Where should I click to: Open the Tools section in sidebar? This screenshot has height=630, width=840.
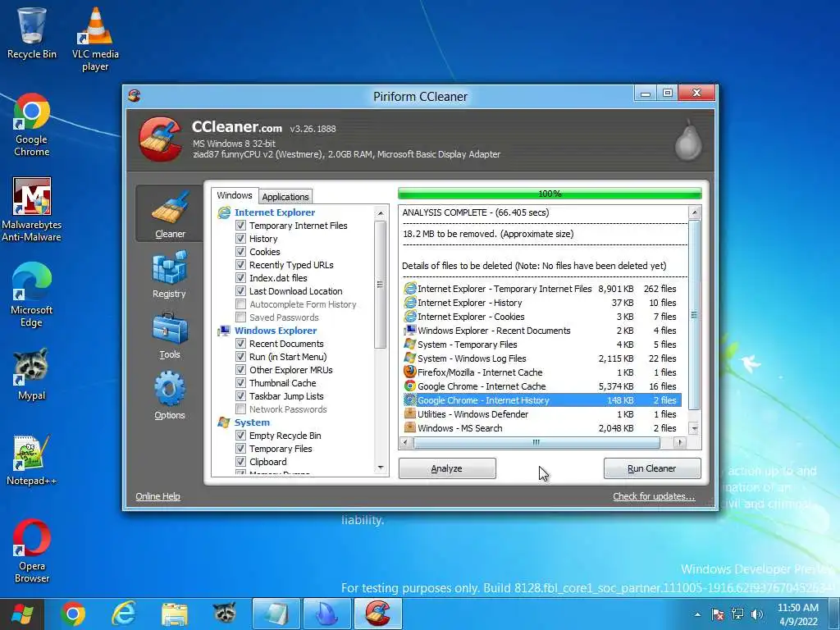(x=169, y=336)
